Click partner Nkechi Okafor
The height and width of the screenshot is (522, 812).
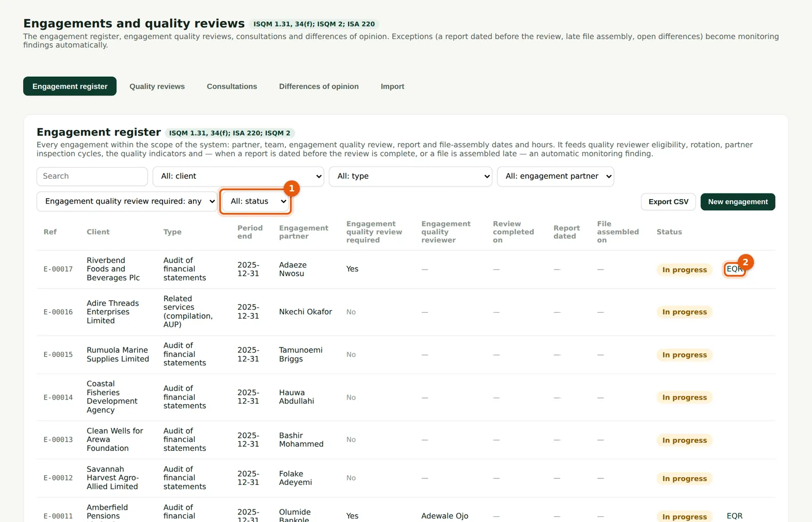[x=306, y=312]
